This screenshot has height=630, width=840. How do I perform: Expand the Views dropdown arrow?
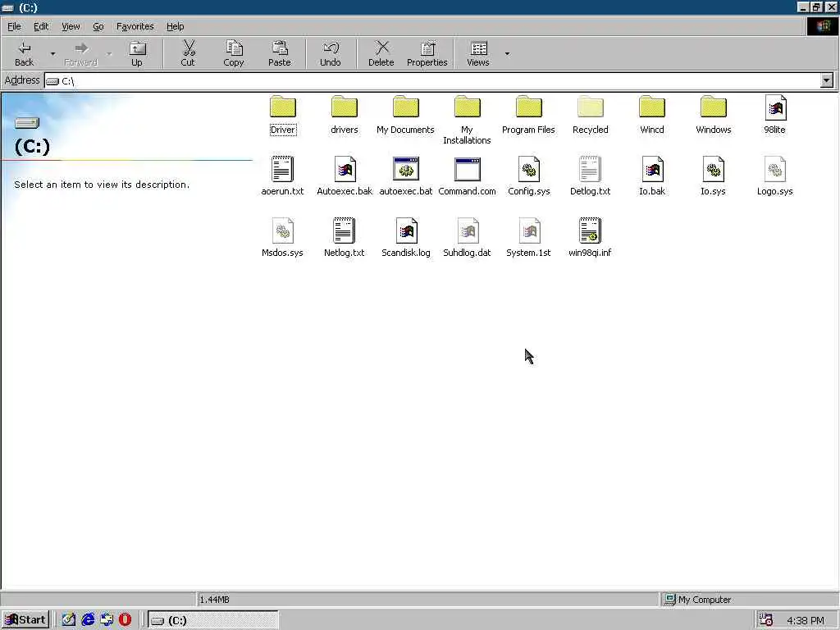tap(507, 53)
